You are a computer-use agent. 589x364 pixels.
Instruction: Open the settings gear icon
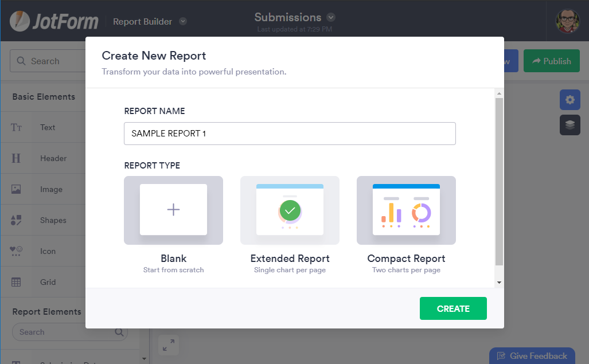[570, 100]
